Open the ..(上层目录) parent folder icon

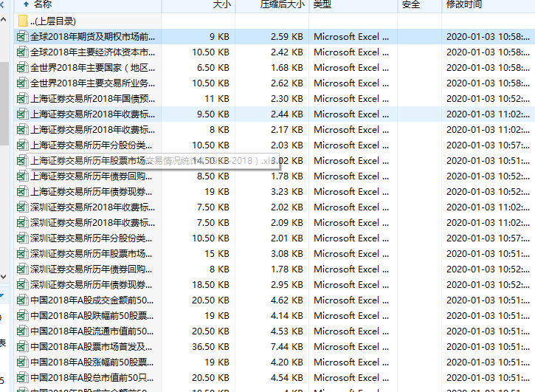coord(23,21)
